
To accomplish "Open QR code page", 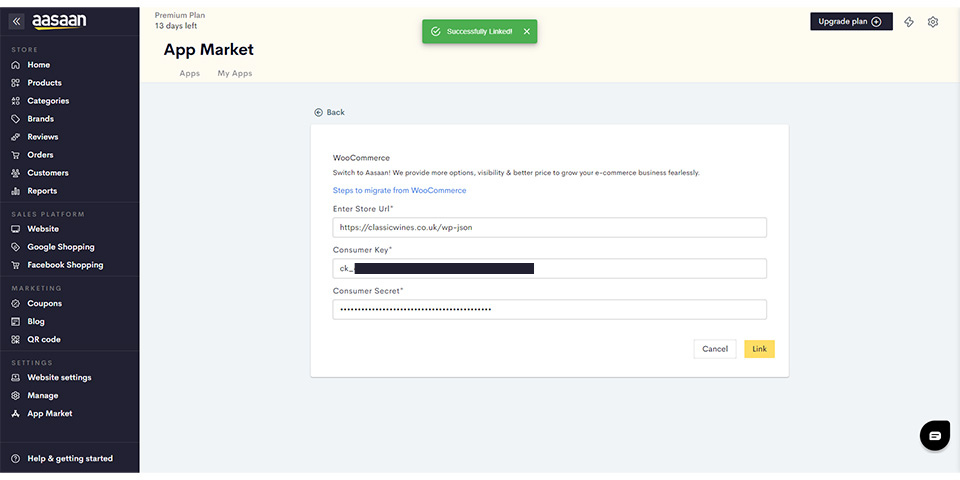I will click(x=44, y=339).
